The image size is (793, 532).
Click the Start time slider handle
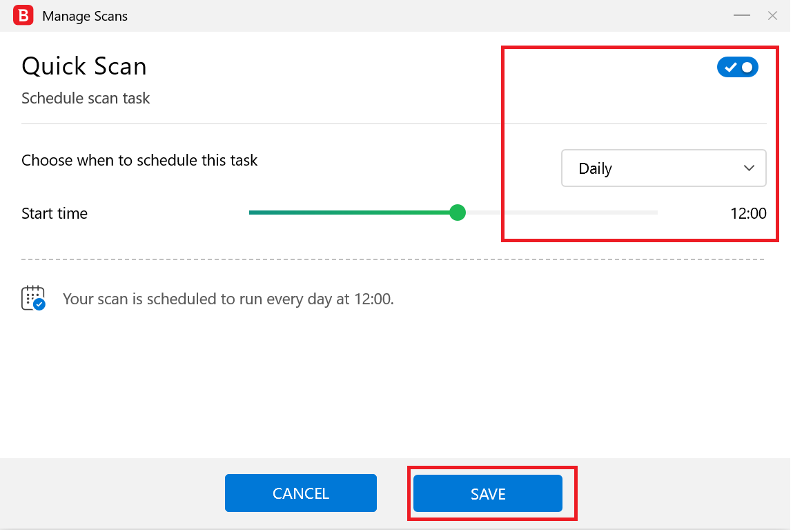pos(459,213)
